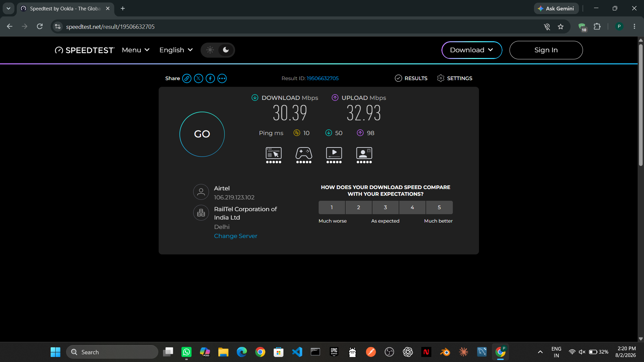Viewport: 644px width, 362px height.
Task: Open OBS Studio from the taskbar
Action: [389, 352]
